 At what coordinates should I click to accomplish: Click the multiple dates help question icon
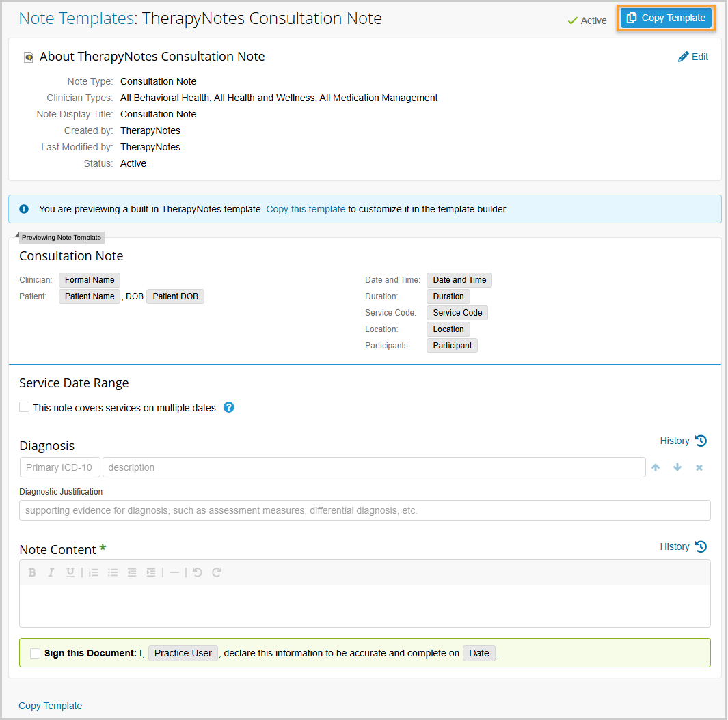228,407
